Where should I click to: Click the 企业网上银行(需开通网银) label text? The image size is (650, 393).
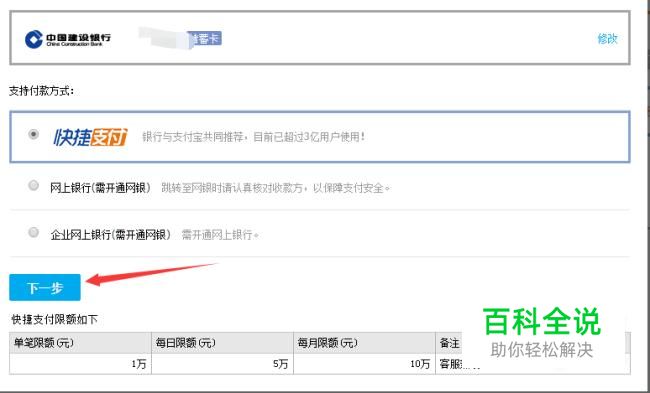click(x=111, y=235)
